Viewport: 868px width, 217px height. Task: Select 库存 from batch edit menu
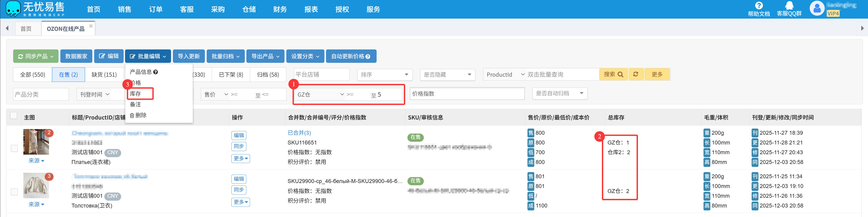135,94
